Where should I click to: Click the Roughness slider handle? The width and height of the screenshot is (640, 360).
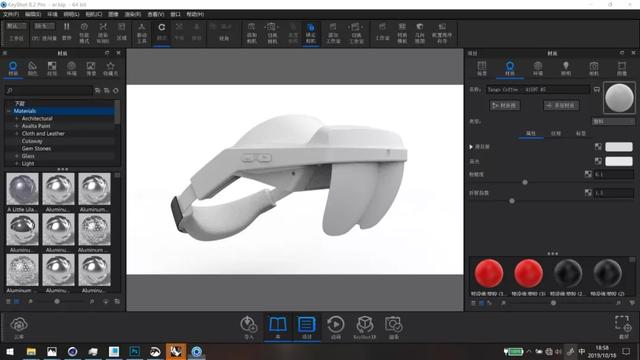point(525,182)
